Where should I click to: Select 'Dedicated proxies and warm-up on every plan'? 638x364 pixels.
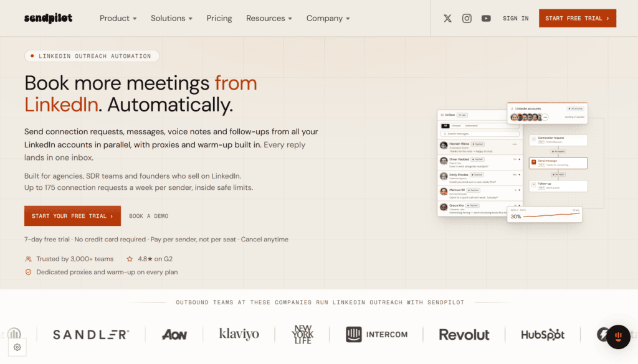coord(107,272)
